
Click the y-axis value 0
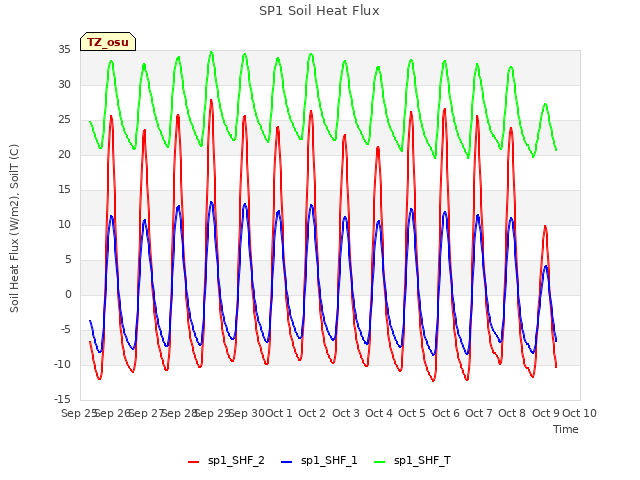point(68,295)
